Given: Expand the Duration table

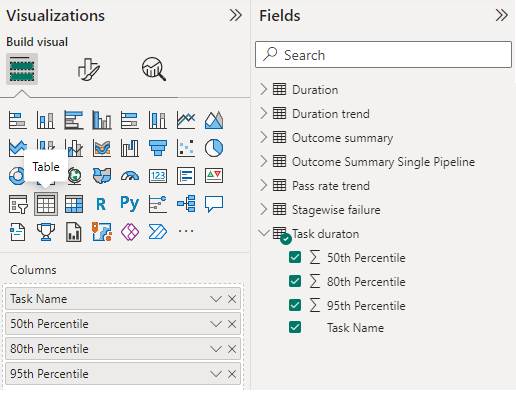Looking at the screenshot, I should [264, 89].
